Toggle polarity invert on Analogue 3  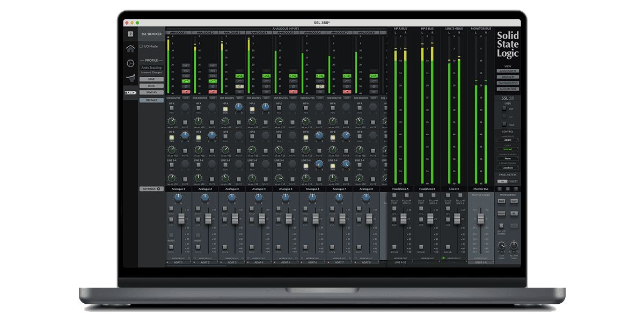pos(240,86)
